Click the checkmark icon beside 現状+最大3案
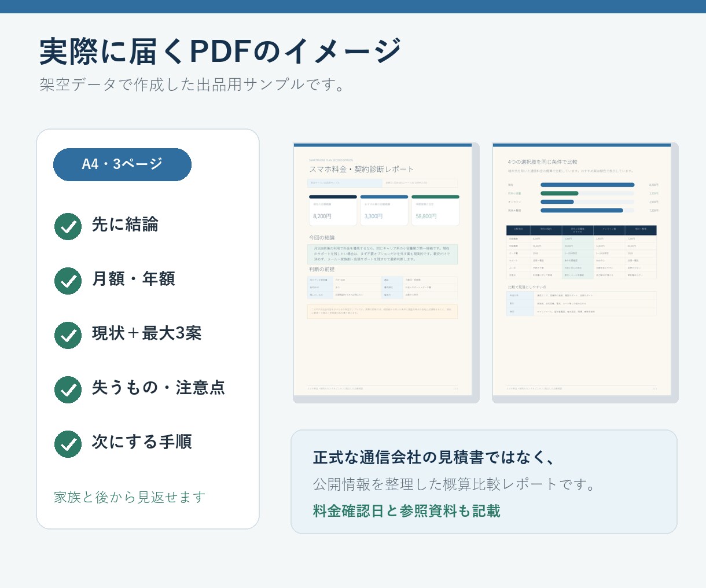Image resolution: width=706 pixels, height=588 pixels. [68, 335]
